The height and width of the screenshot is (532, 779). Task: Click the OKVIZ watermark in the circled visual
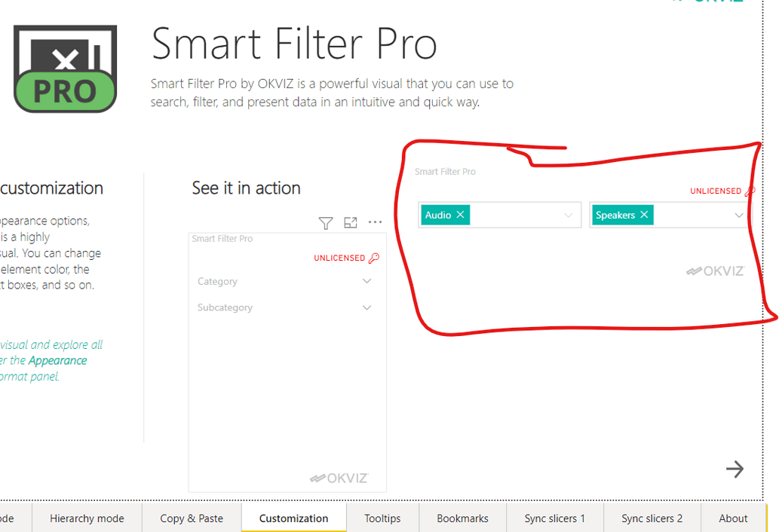[x=714, y=271]
